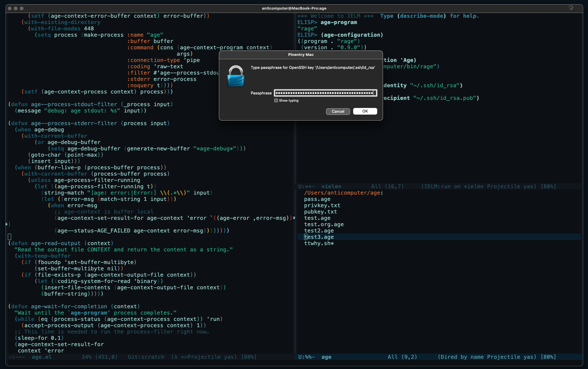Image resolution: width=588 pixels, height=369 pixels.
Task: Click the spinner icon in title bar
Action: [x=571, y=8]
